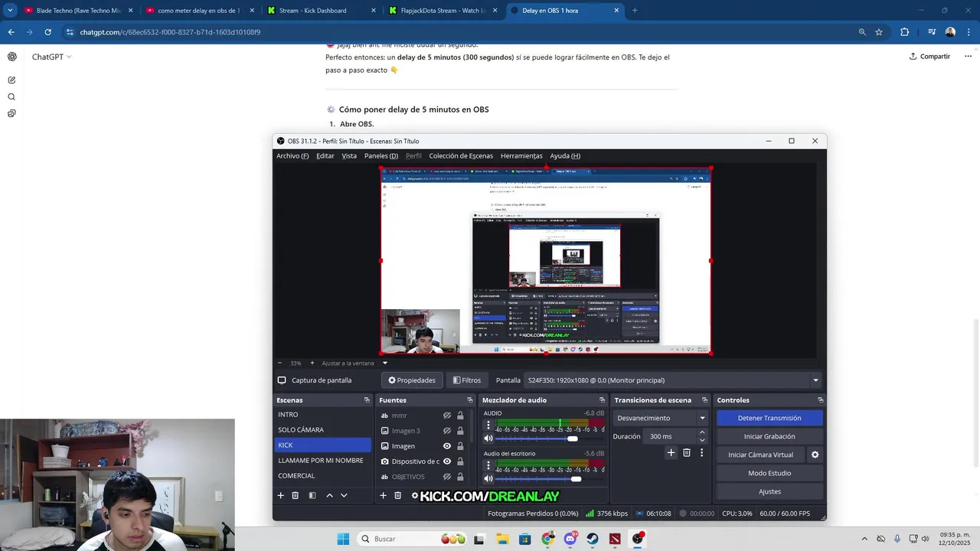Open Chrome tab search dropdown
Viewport: 980px width, 551px height.
10,11
